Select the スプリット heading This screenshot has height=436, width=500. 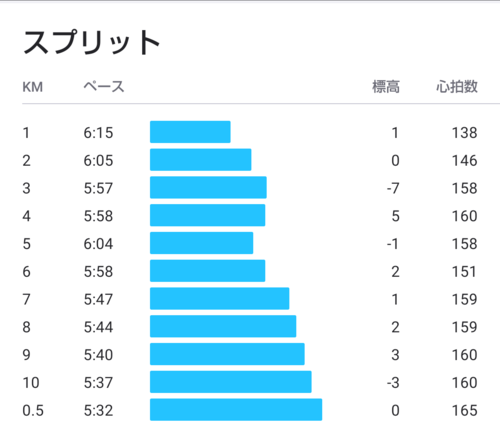point(92,42)
